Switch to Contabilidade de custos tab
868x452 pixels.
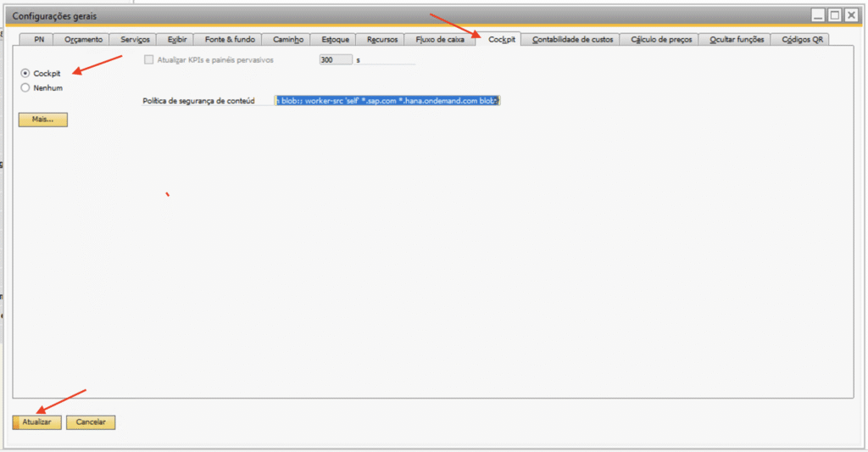click(571, 40)
